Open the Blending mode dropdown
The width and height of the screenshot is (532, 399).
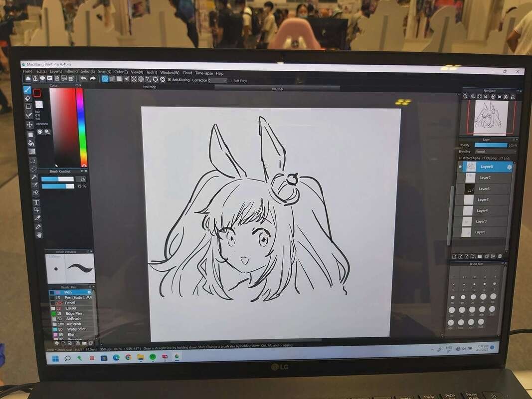[495, 152]
